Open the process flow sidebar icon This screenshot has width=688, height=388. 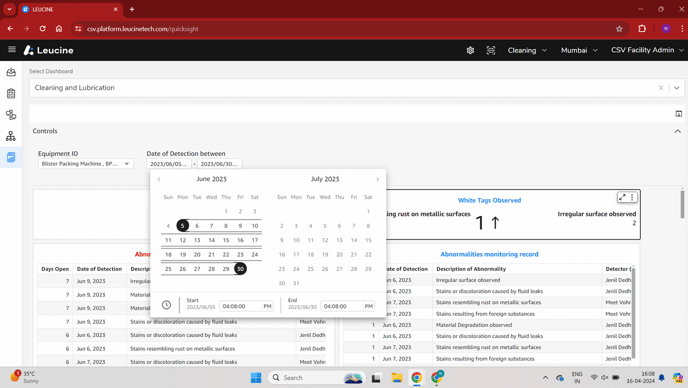point(11,115)
